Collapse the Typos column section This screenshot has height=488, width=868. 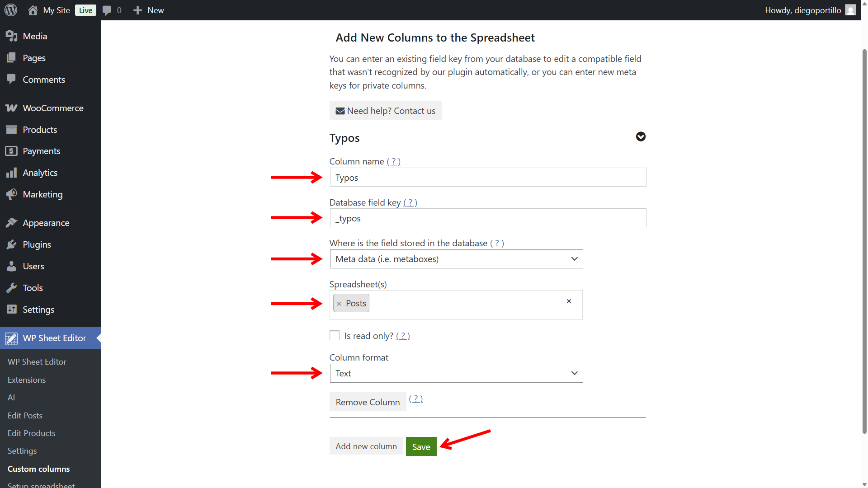coord(641,136)
